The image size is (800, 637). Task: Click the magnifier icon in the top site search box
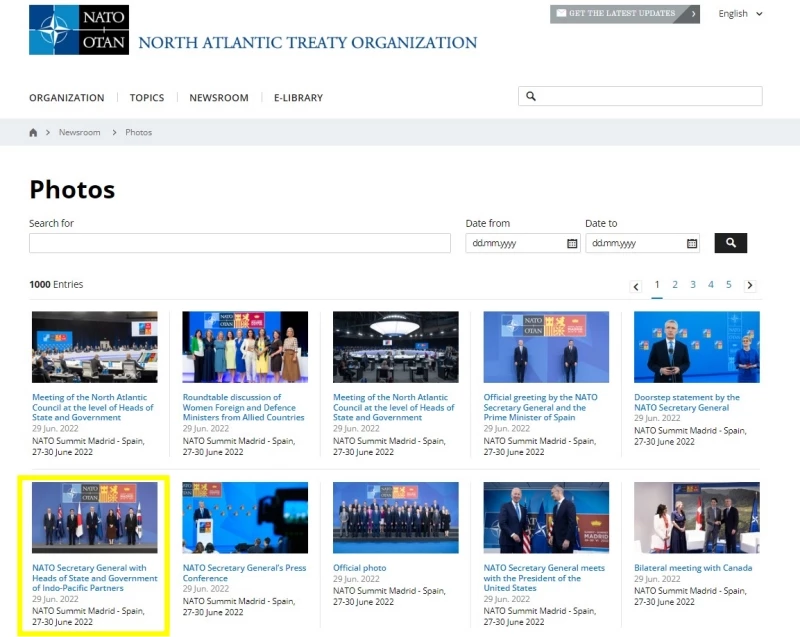coord(531,96)
